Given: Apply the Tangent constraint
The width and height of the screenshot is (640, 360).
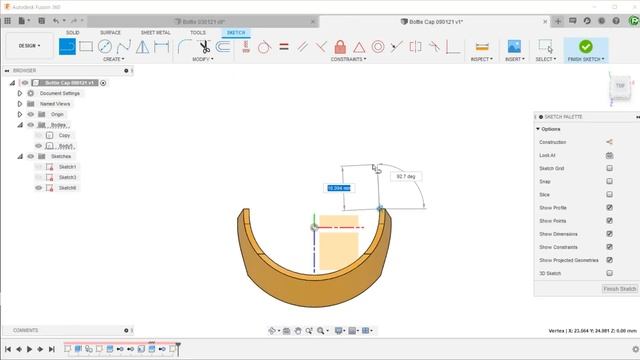Looking at the screenshot, I should coord(264,47).
